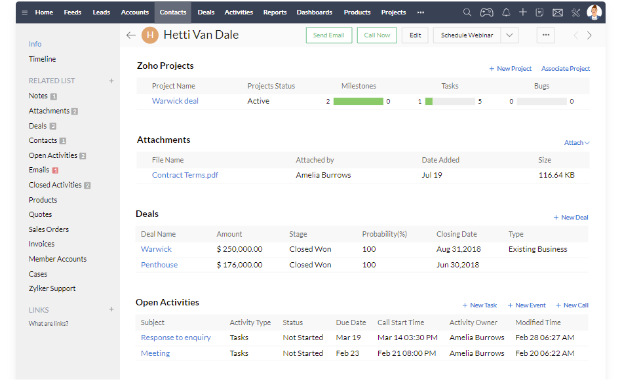Go to the Deals tab
Image resolution: width=620 pixels, height=380 pixels.
coord(206,12)
